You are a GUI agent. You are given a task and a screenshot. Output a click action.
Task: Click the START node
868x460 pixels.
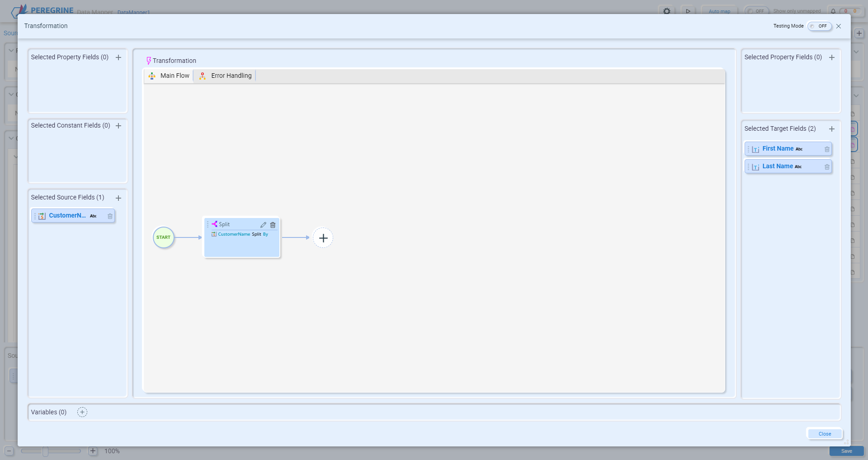point(164,237)
